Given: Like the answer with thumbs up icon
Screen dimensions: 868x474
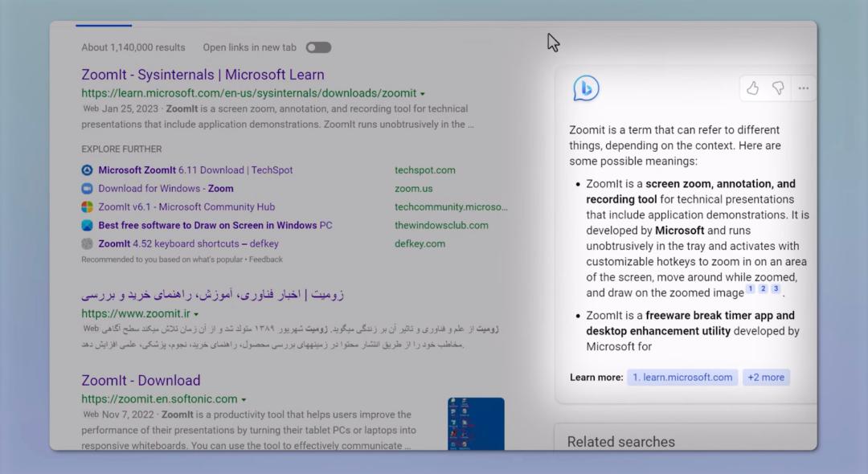Looking at the screenshot, I should [x=752, y=88].
